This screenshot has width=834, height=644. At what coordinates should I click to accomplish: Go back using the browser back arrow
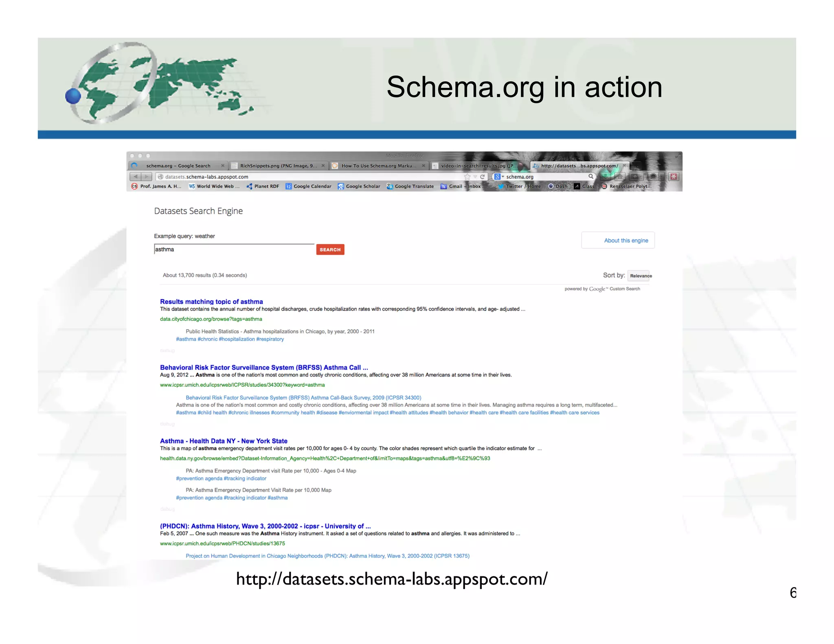point(135,177)
